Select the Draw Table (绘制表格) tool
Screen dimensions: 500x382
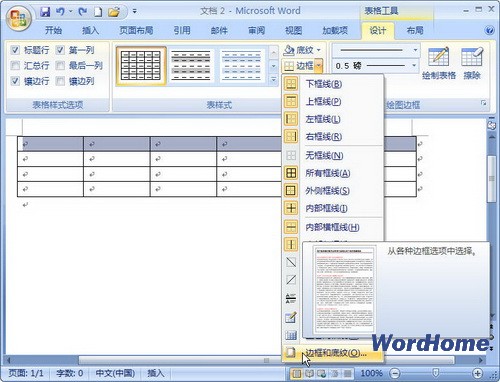[x=439, y=63]
